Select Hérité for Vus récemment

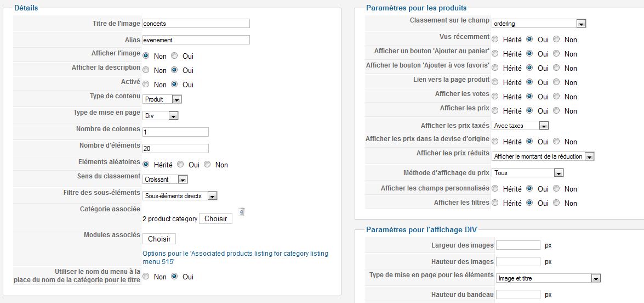(x=495, y=40)
